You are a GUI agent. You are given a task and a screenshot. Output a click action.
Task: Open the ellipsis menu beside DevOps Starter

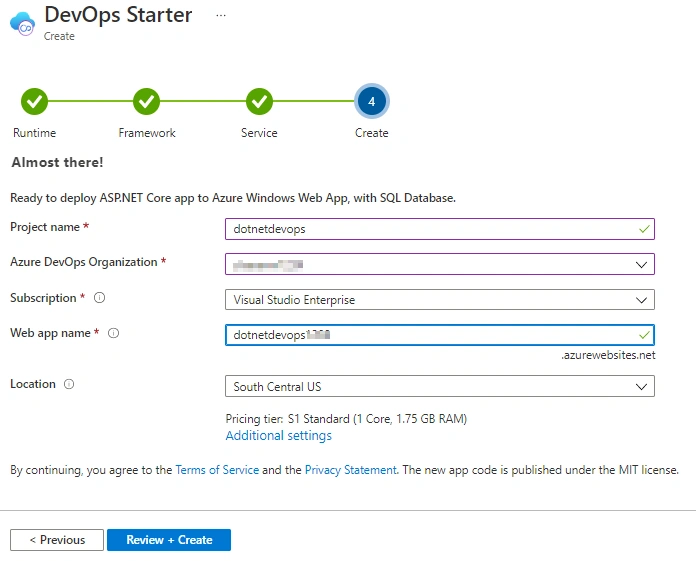point(221,16)
